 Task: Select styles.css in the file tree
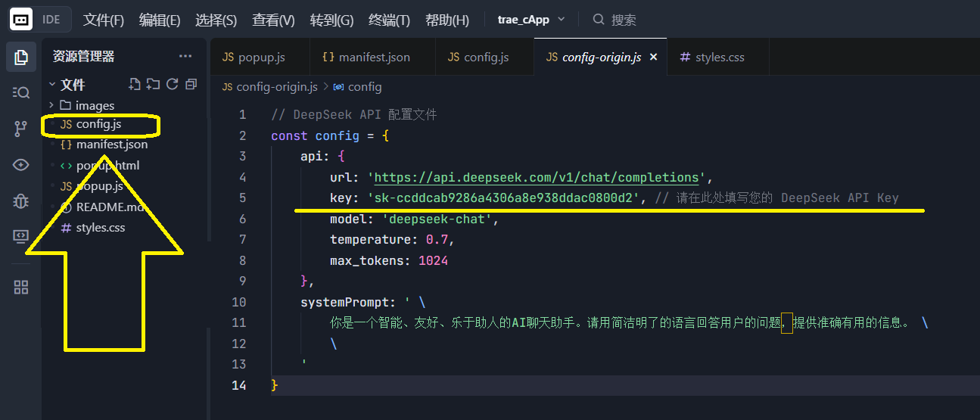pyautogui.click(x=100, y=227)
